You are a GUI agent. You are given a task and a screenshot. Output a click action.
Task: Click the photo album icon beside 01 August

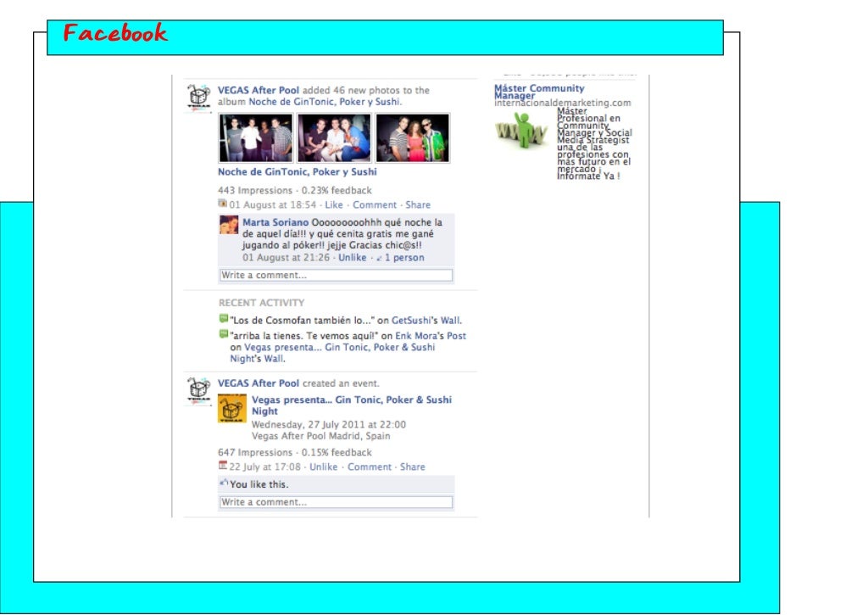[x=223, y=204]
